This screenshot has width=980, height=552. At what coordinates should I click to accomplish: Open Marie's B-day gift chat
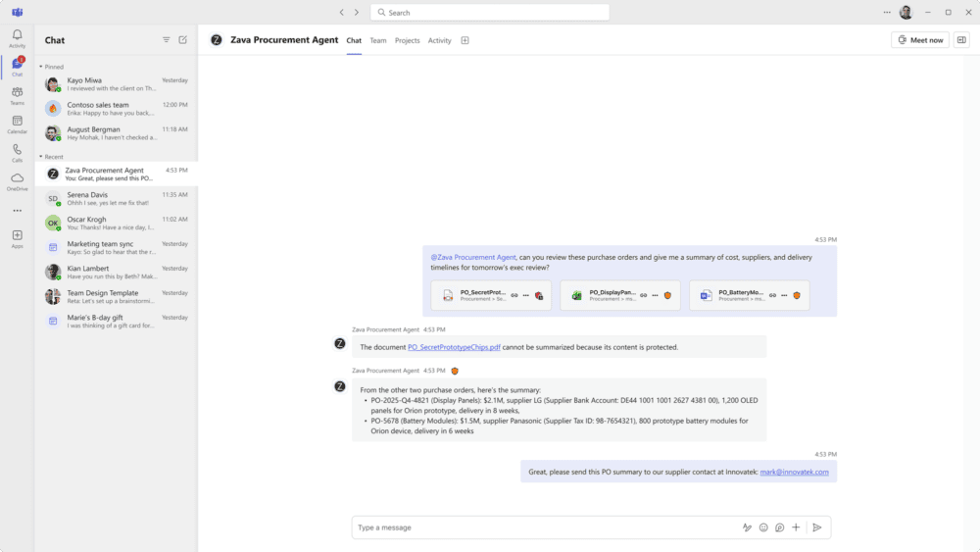click(x=117, y=322)
